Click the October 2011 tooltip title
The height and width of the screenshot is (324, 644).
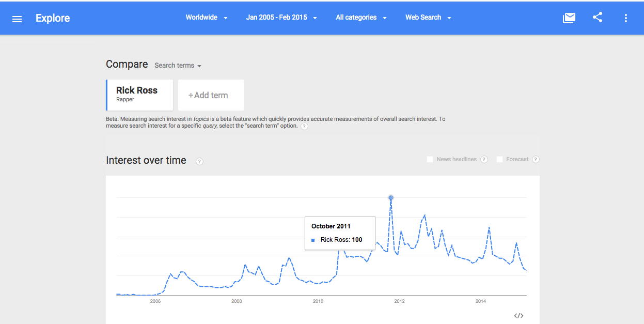click(x=331, y=226)
